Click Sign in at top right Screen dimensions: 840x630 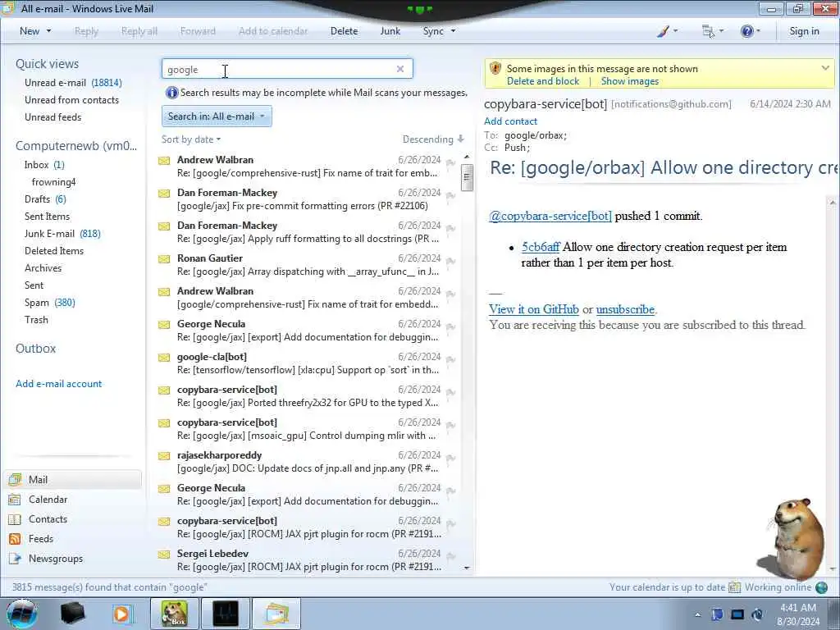tap(804, 31)
